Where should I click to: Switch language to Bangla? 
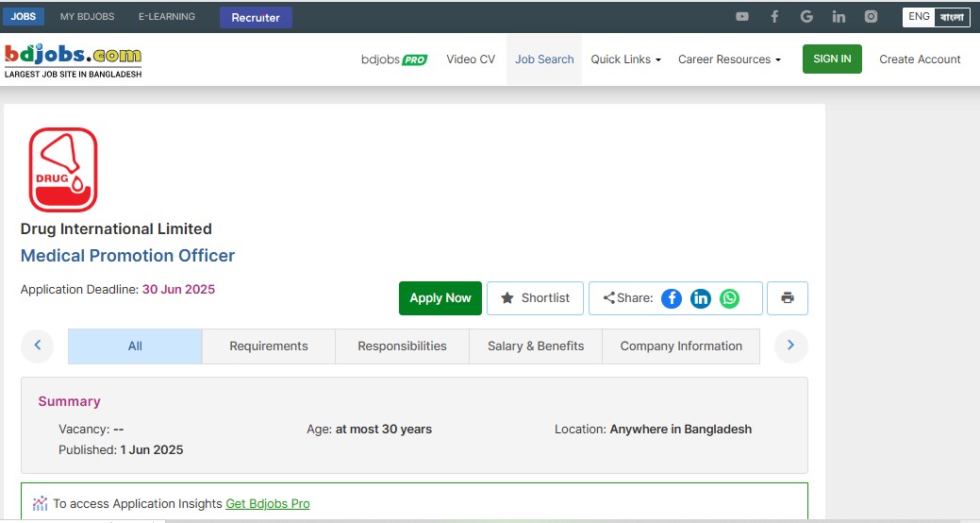[952, 17]
